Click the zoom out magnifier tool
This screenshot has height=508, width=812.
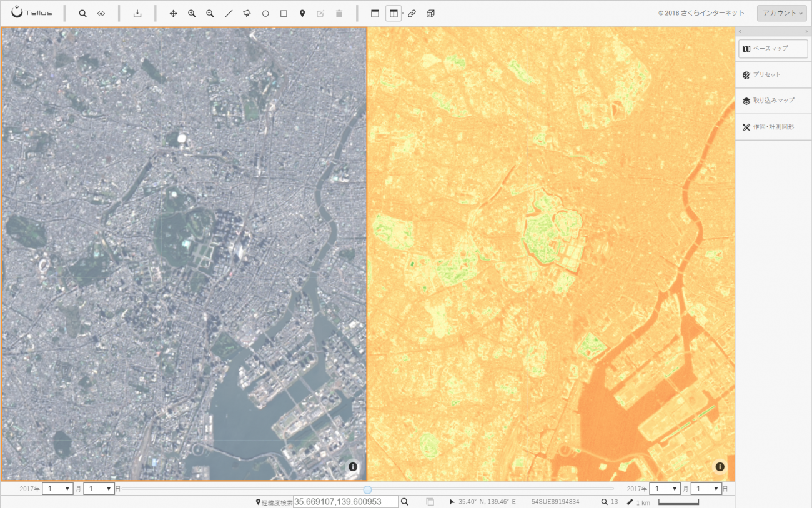click(210, 13)
